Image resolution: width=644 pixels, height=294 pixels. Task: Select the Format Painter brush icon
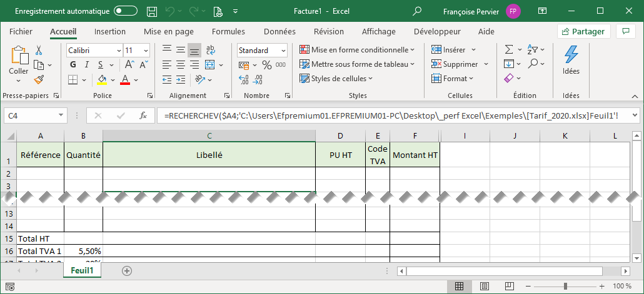pos(39,79)
